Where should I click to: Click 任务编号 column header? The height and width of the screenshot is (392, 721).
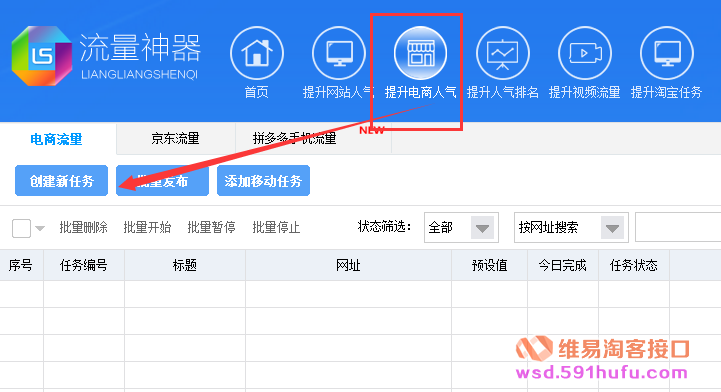coord(84,265)
